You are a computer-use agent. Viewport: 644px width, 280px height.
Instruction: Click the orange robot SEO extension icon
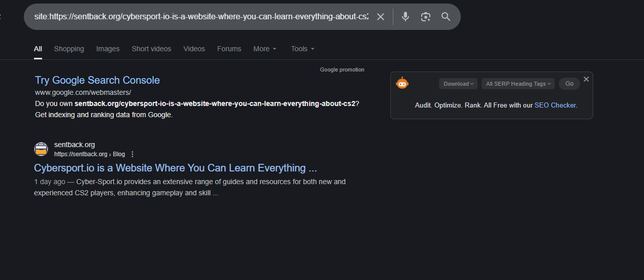[x=402, y=83]
